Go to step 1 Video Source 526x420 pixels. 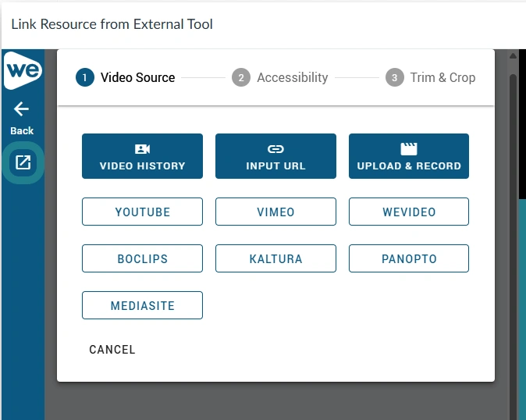[x=126, y=77]
